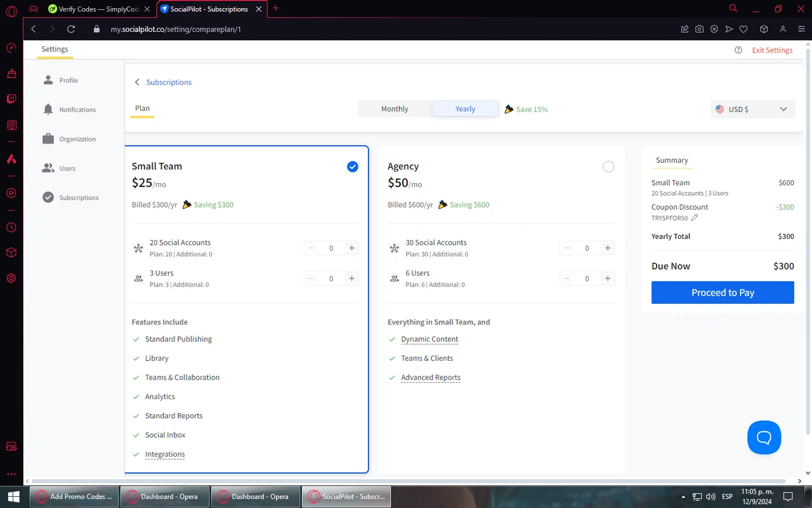Image resolution: width=812 pixels, height=508 pixels.
Task: Open the live chat bubble
Action: 764,438
